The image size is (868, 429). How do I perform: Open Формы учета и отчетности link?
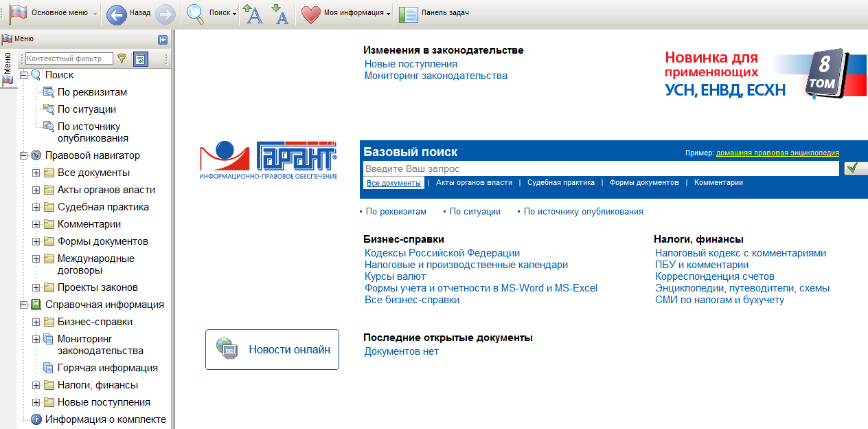pyautogui.click(x=481, y=288)
